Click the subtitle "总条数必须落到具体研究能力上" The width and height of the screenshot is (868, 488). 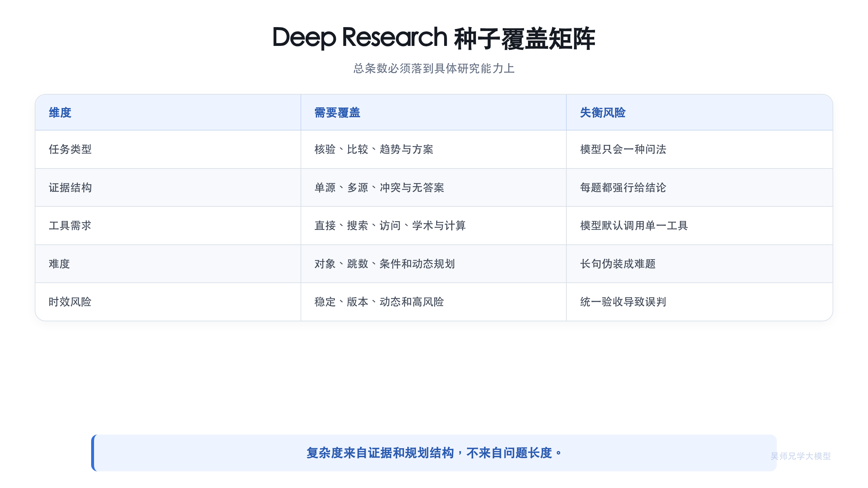click(x=434, y=68)
